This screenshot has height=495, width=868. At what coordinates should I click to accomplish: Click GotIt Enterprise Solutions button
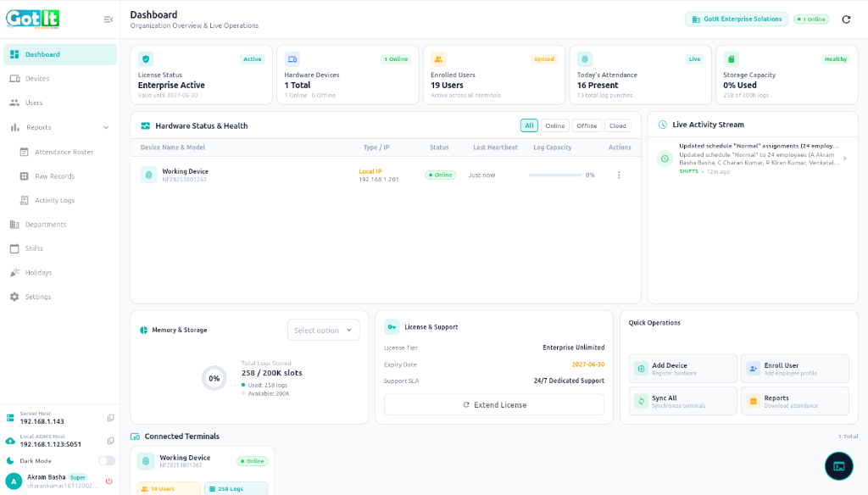point(737,19)
